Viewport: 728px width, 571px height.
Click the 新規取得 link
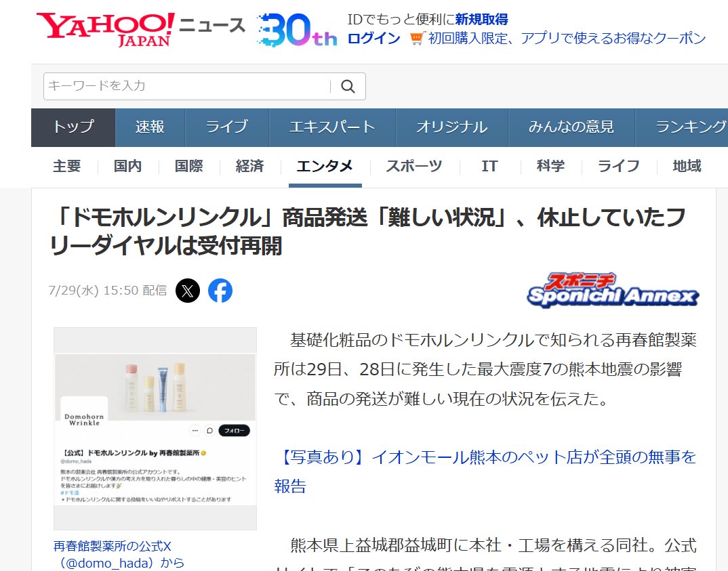click(481, 20)
